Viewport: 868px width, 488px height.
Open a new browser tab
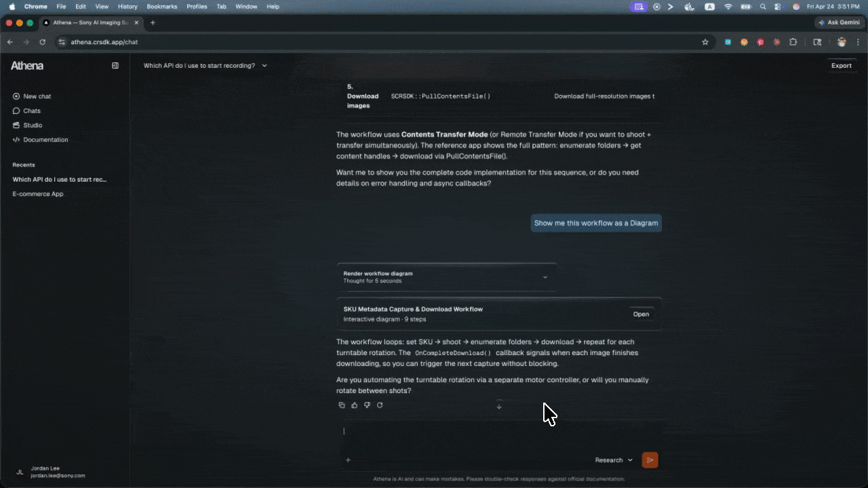pos(153,22)
